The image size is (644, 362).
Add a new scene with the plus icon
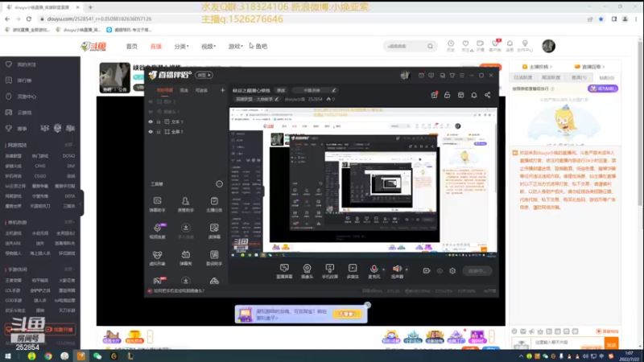pyautogui.click(x=223, y=90)
